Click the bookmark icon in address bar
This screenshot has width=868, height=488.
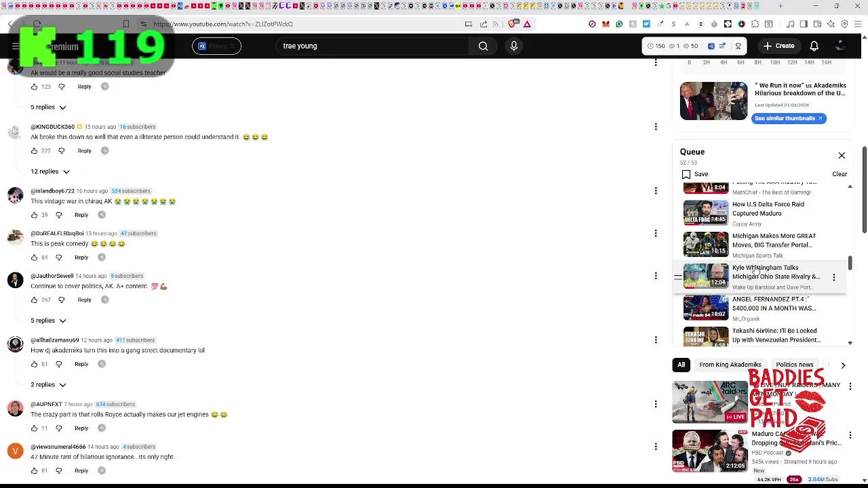coord(126,24)
